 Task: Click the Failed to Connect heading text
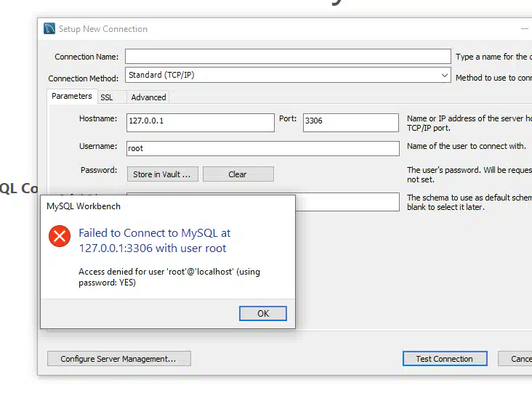pyautogui.click(x=154, y=240)
